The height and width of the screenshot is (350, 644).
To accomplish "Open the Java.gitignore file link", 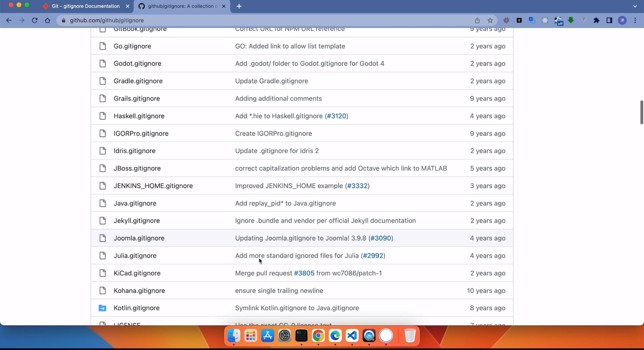I will click(135, 203).
